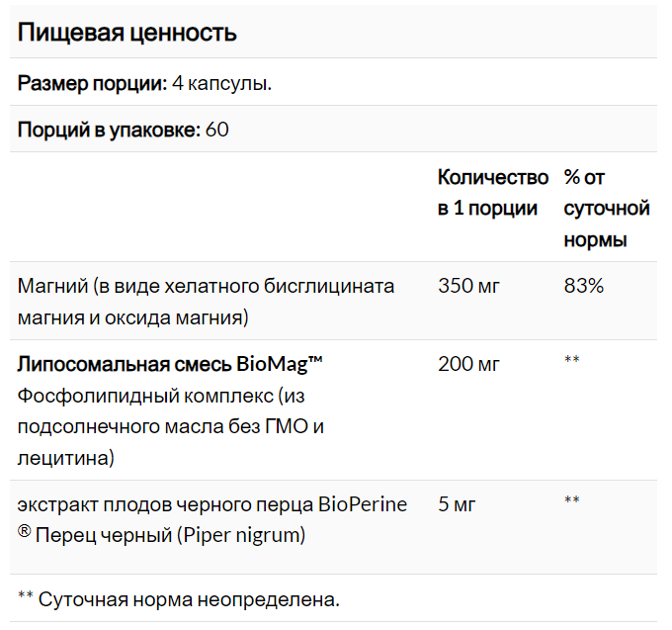Select the Магний ingredient row text

(x=206, y=302)
